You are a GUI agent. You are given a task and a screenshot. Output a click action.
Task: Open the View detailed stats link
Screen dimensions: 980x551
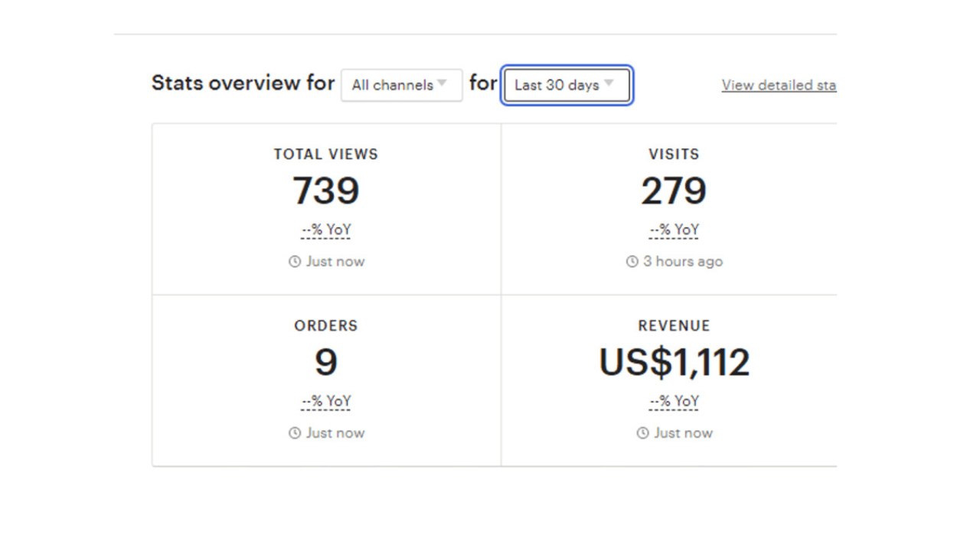pos(778,85)
